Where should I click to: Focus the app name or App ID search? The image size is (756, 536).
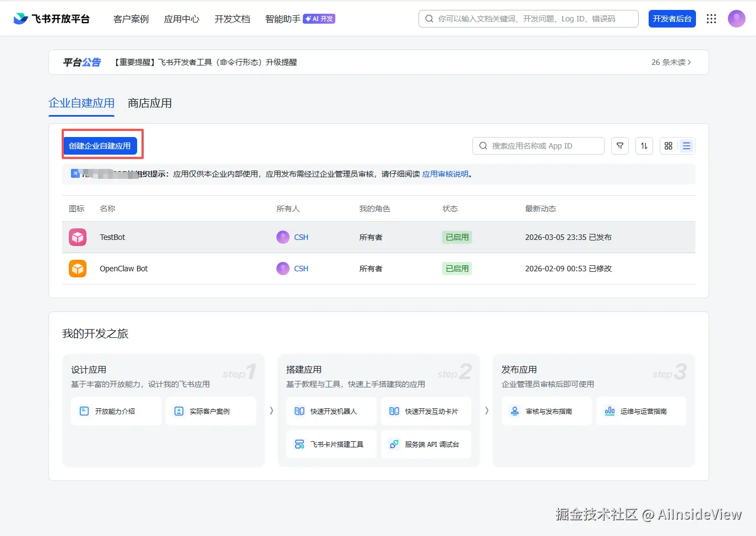pos(539,146)
